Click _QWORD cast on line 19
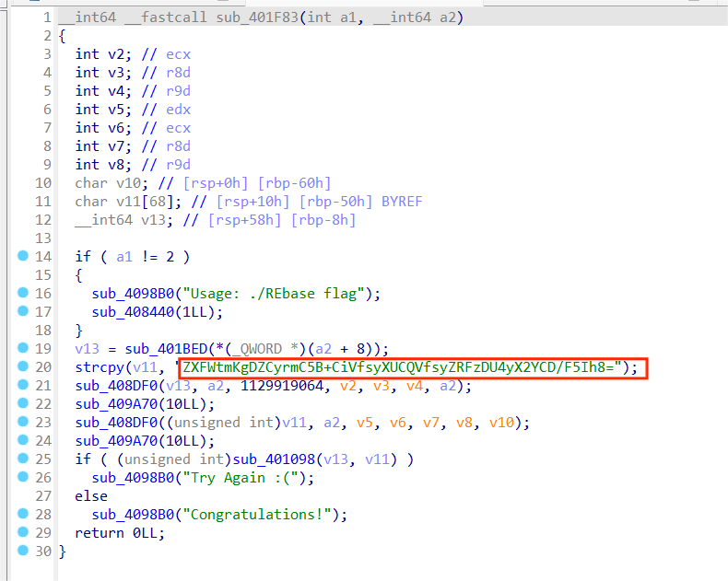The height and width of the screenshot is (581, 728). pos(257,349)
